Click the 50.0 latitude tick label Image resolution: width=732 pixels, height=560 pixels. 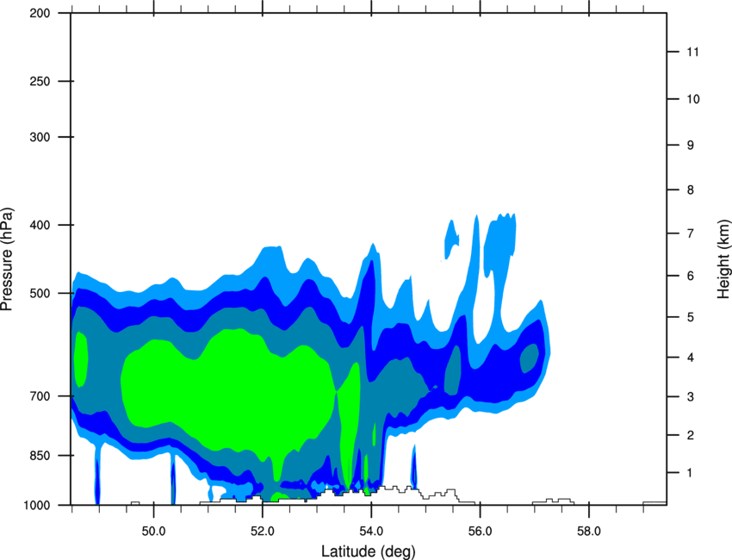point(153,531)
